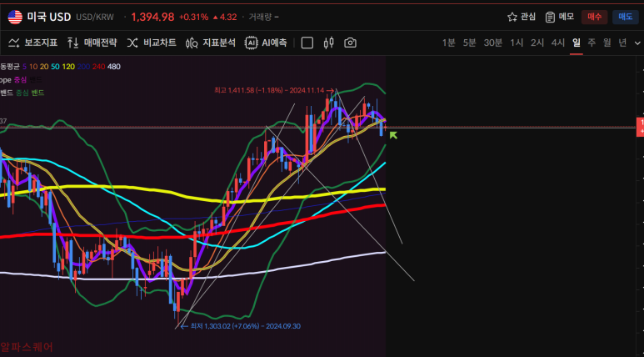The image size is (644, 357).
Task: Open the 보조지표 indicators menu
Action: pyautogui.click(x=32, y=43)
